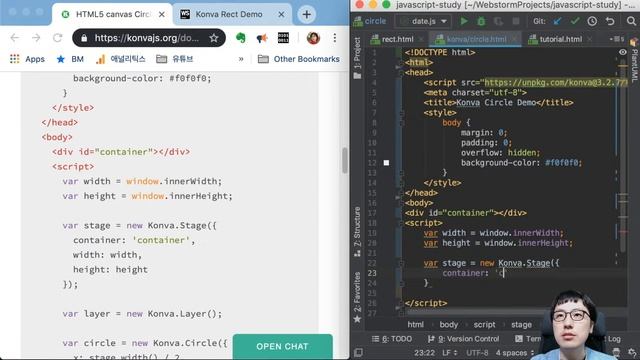The image size is (640, 360).
Task: Open Git history clock icon
Action: point(592,21)
